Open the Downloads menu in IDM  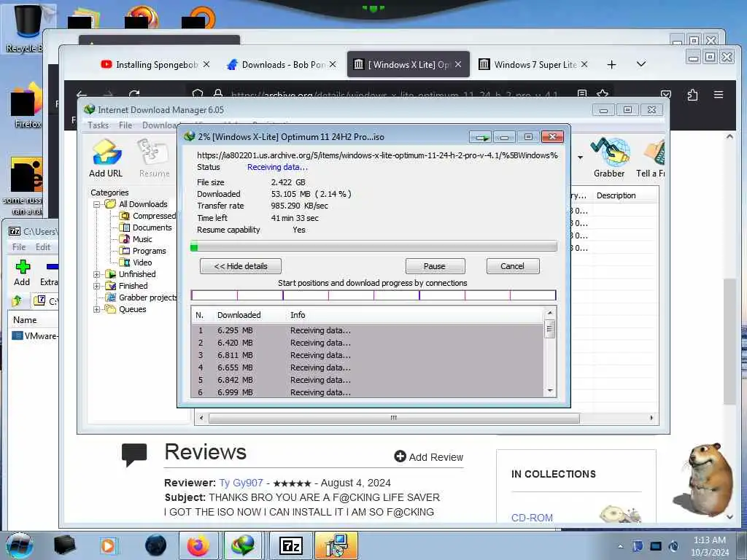point(161,125)
